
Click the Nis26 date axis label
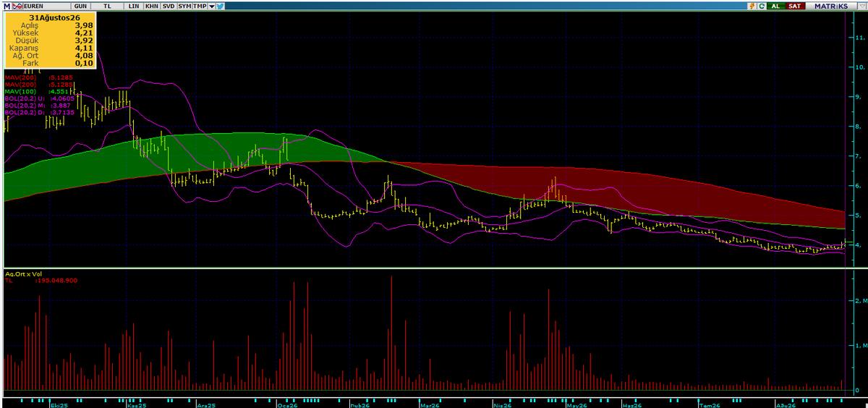point(502,405)
